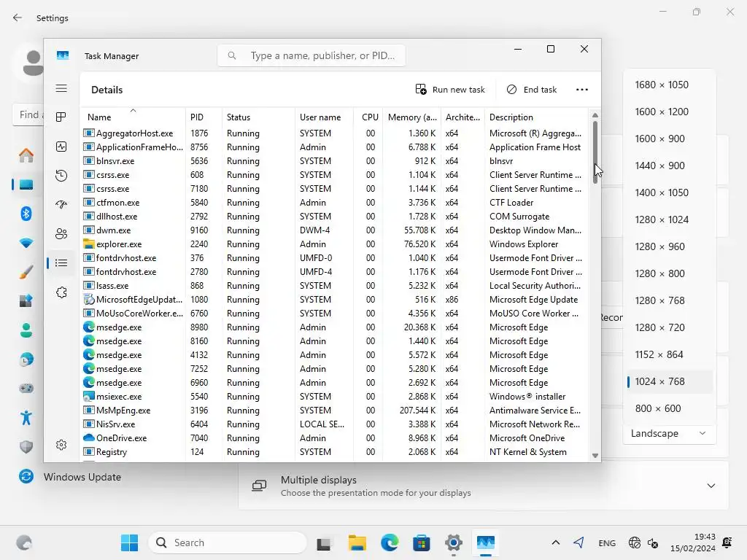This screenshot has height=560, width=747.
Task: Select lsass.exe process row
Action: [x=334, y=286]
